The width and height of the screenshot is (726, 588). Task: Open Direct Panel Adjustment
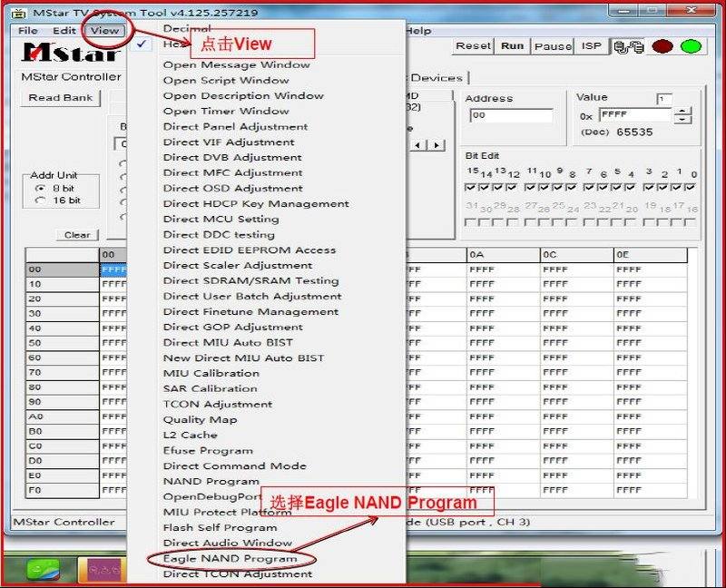(236, 126)
